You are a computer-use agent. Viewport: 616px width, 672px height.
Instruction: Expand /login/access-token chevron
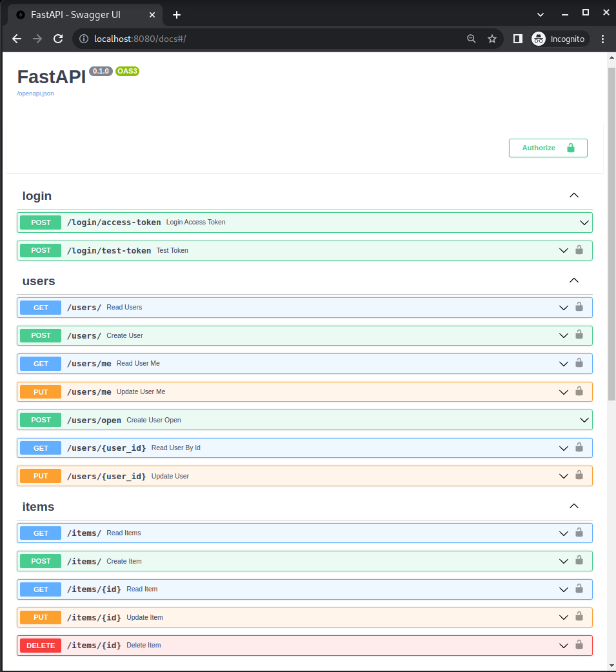(x=584, y=223)
